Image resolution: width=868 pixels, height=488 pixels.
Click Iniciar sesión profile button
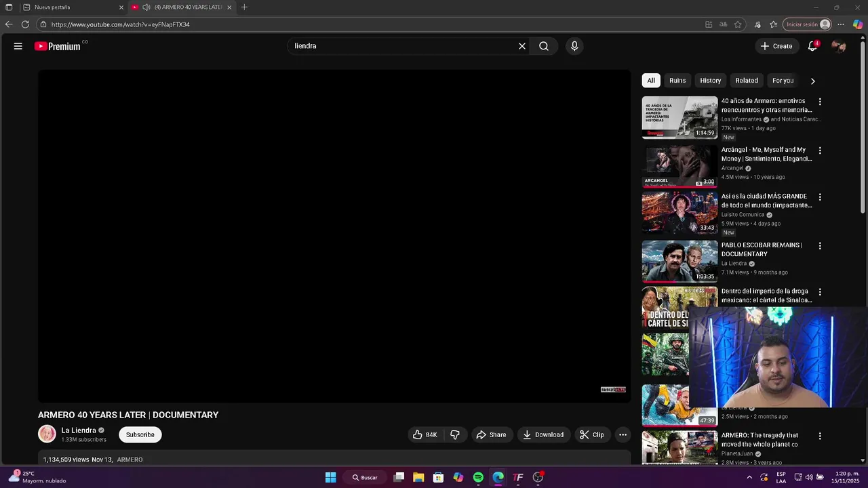(807, 24)
